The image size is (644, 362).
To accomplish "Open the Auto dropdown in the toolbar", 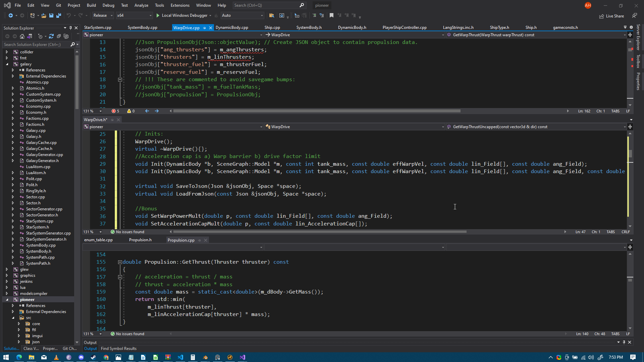I will [x=242, y=15].
